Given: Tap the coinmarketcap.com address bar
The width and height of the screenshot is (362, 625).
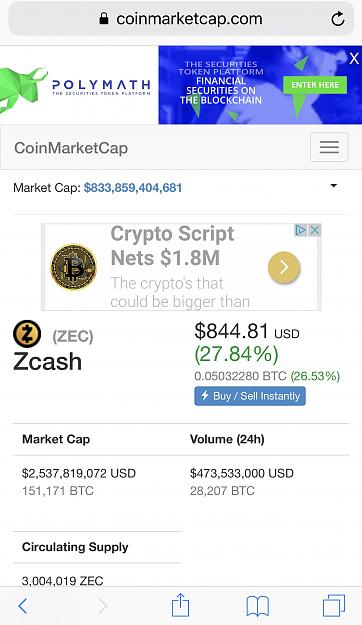Looking at the screenshot, I should 181,19.
